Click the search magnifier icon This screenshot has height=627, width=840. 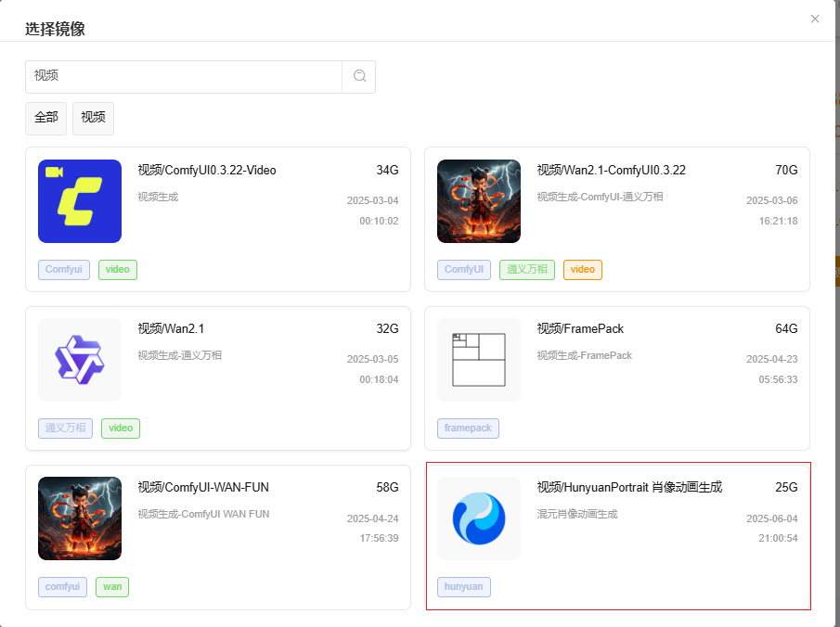pyautogui.click(x=359, y=76)
